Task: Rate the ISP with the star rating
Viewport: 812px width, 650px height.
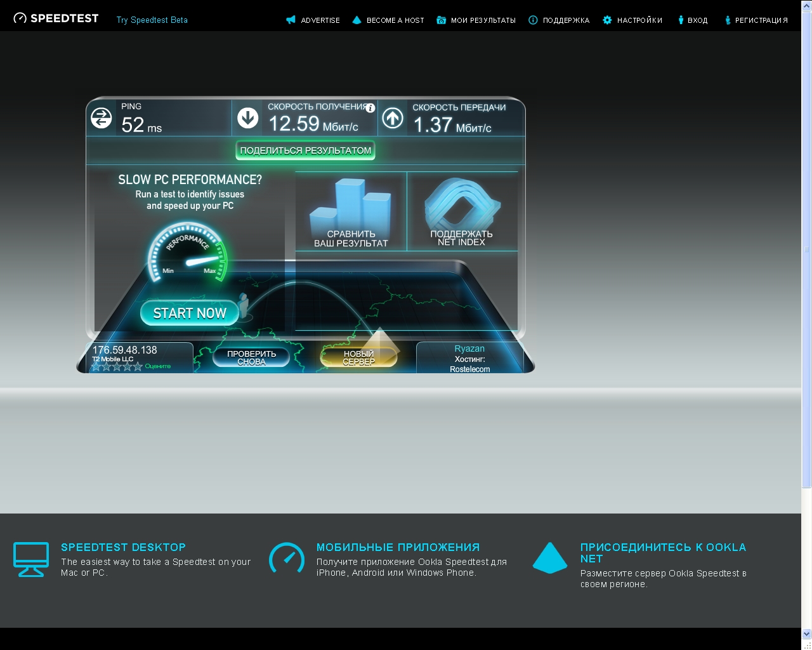Action: (x=117, y=366)
